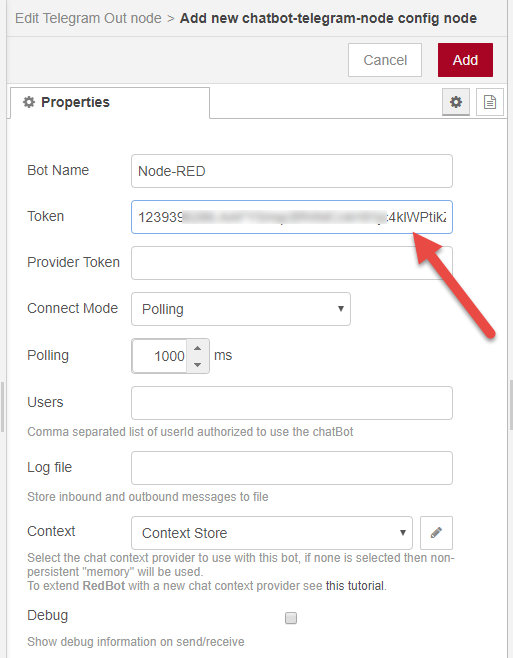Open the Connect Mode dropdown
The height and width of the screenshot is (658, 513).
(241, 309)
